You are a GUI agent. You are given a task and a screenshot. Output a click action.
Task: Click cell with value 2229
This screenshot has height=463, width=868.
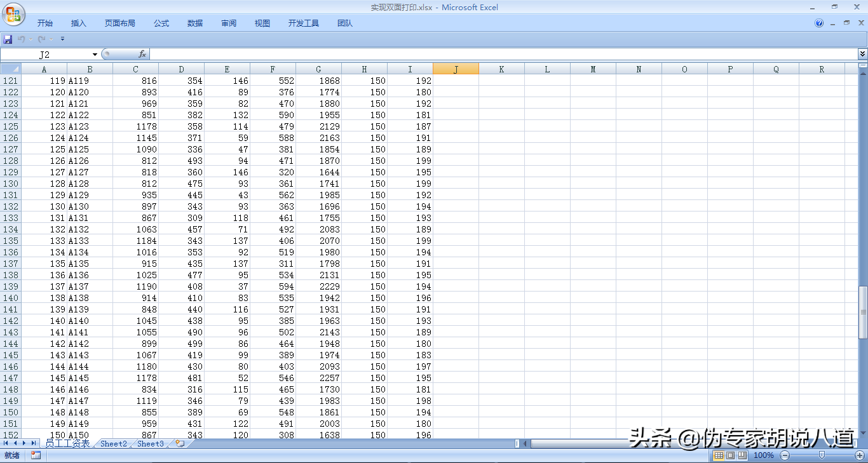click(318, 286)
